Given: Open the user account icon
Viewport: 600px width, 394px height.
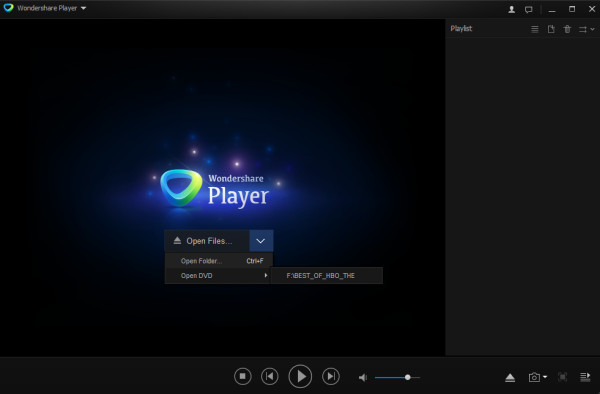Looking at the screenshot, I should (511, 10).
